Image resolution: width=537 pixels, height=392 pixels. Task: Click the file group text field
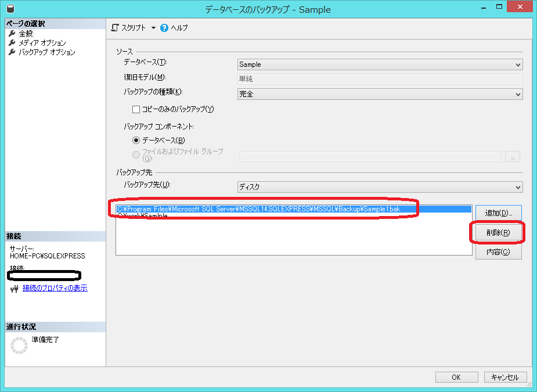[x=370, y=156]
